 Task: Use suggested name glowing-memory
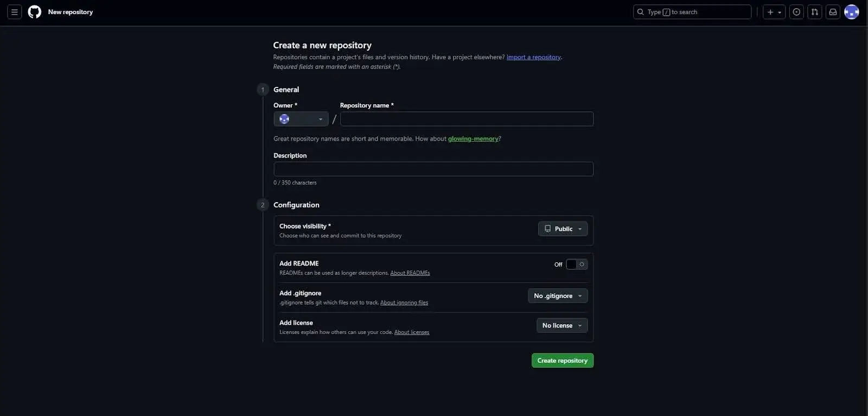473,138
